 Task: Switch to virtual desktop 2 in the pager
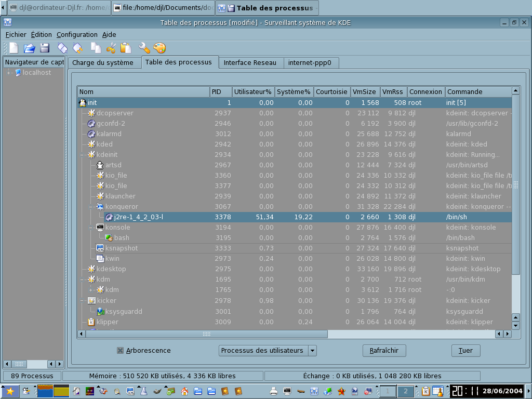point(406,391)
